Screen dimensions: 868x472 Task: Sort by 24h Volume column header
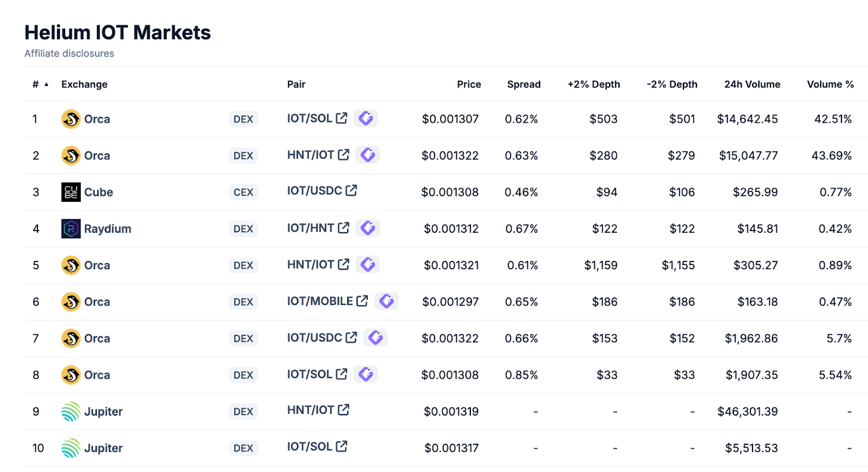click(x=752, y=84)
